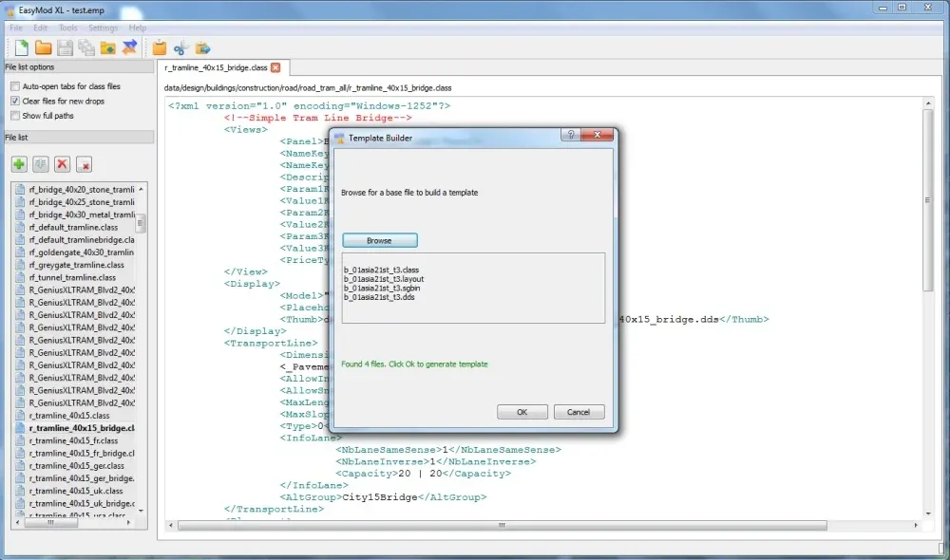This screenshot has width=950, height=560.
Task: Open the Tools menu
Action: point(67,28)
